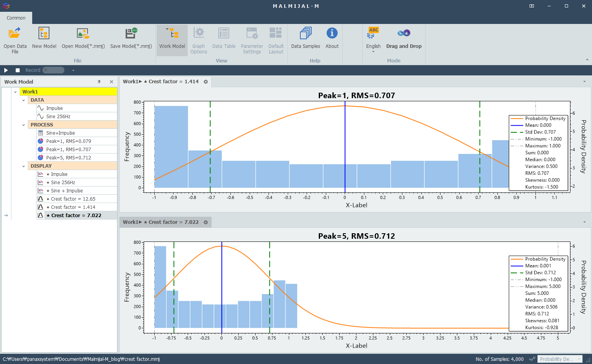Click the MALMIJAL-M app logo icon
This screenshot has height=364, width=592.
point(6,6)
